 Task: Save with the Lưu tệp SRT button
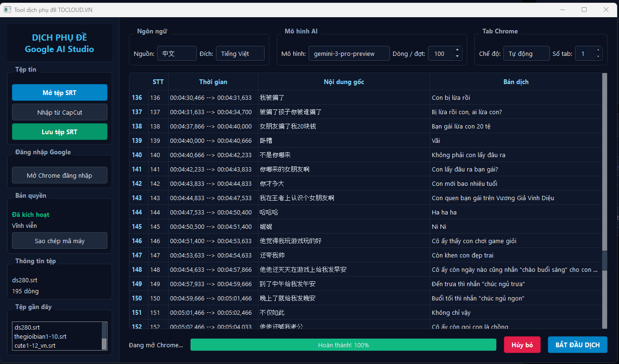(60, 132)
